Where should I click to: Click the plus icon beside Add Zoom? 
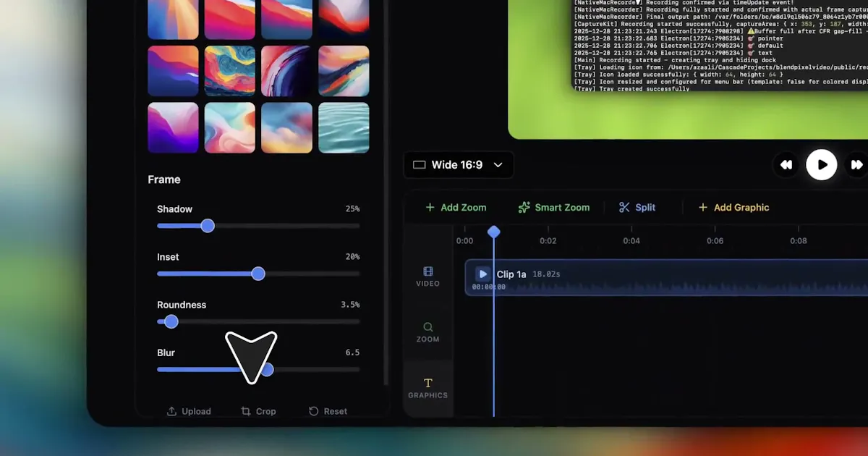(430, 208)
